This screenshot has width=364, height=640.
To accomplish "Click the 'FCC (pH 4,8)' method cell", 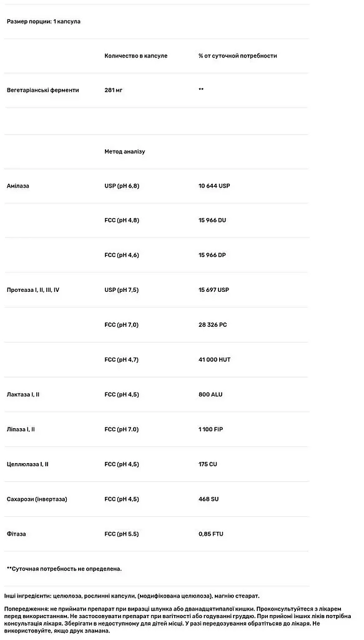I will coord(122,221).
